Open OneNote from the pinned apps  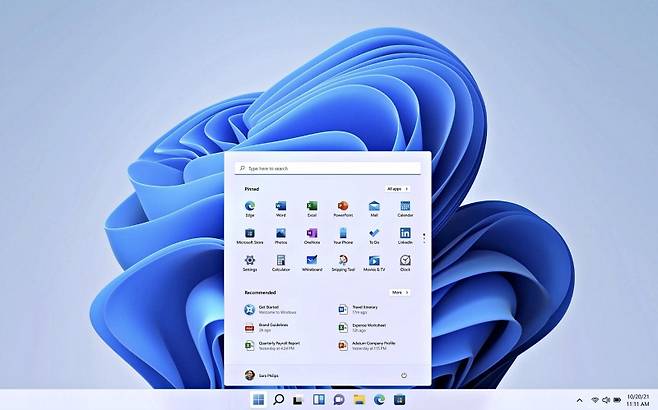tap(312, 234)
